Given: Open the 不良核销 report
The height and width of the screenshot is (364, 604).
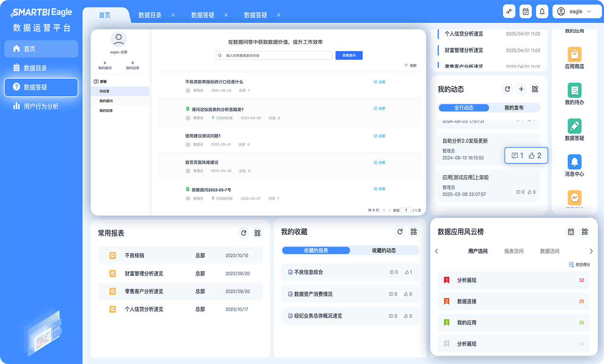Looking at the screenshot, I should click(134, 256).
